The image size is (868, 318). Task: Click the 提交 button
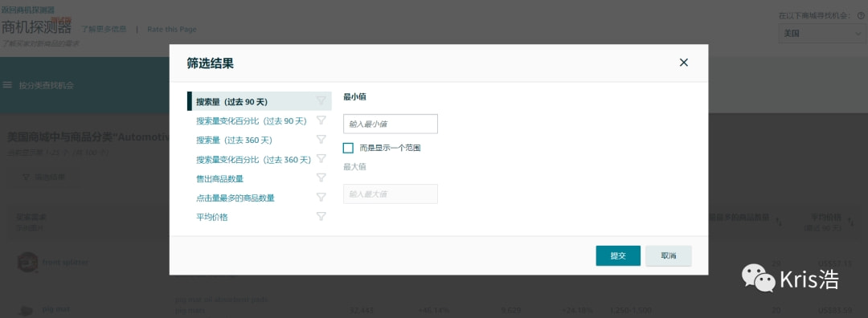[618, 256]
